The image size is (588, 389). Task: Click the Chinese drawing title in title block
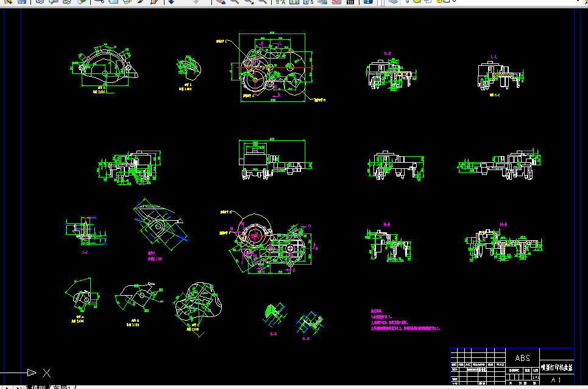click(557, 368)
